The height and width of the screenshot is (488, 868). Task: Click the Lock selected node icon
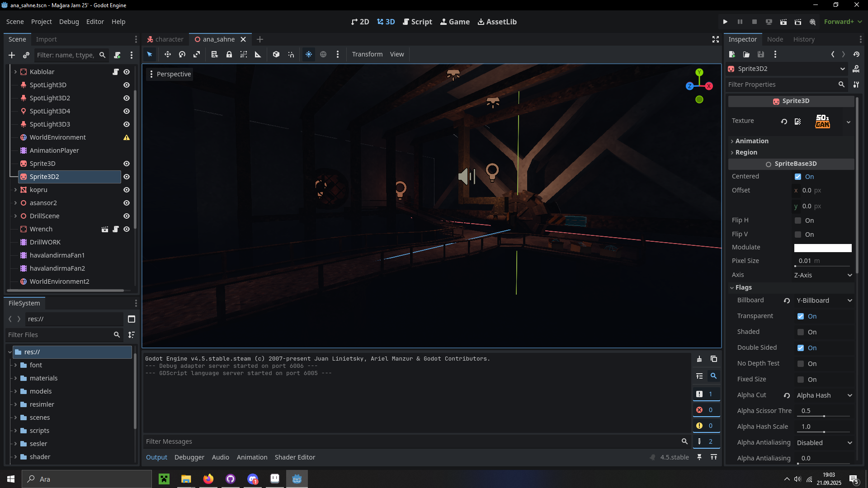(x=229, y=54)
